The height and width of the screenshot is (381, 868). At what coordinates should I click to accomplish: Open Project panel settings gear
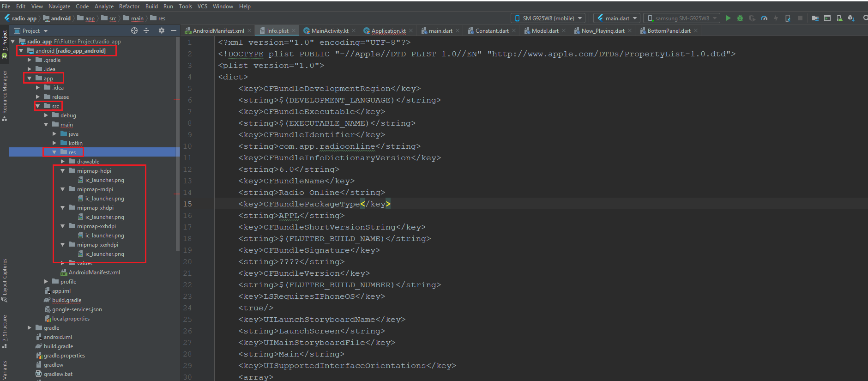click(161, 30)
